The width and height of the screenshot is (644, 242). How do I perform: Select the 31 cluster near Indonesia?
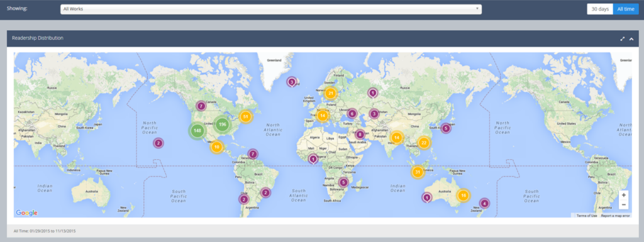pos(418,172)
